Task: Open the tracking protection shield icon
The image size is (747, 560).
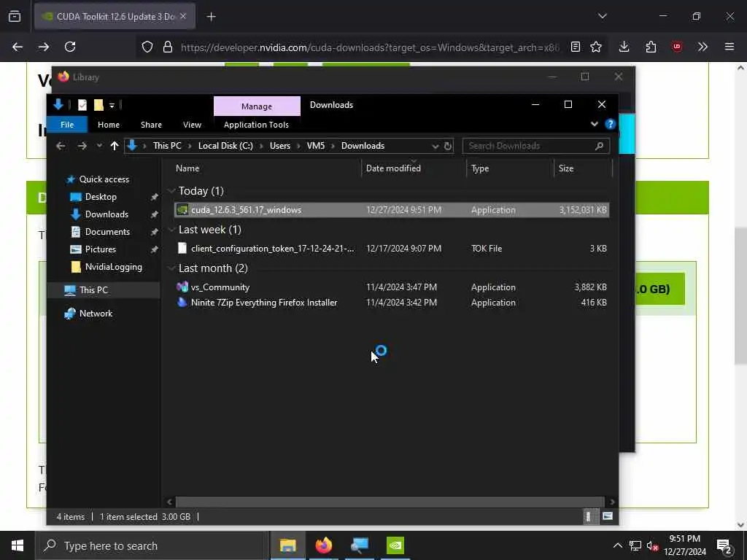Action: click(147, 47)
